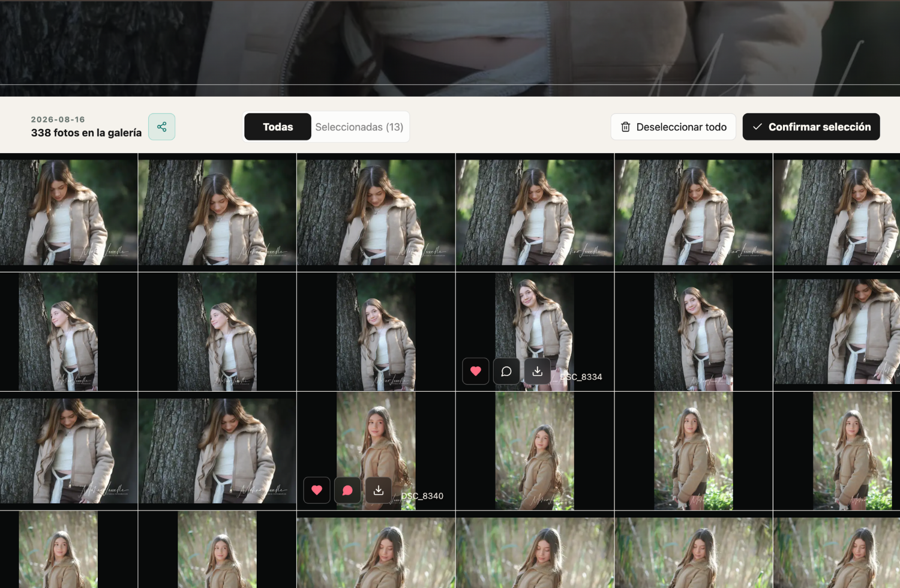Open the gallery cover banner image
Screen dimensions: 900x588
(x=450, y=48)
